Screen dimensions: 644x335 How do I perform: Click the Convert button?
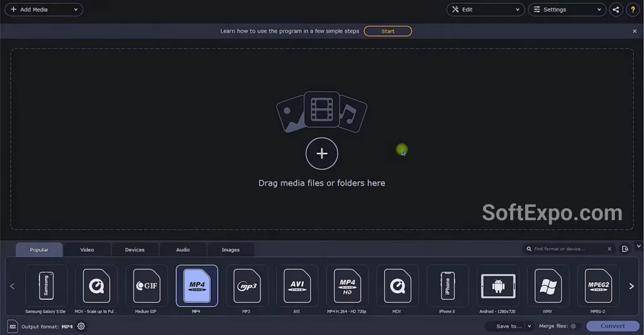point(613,326)
